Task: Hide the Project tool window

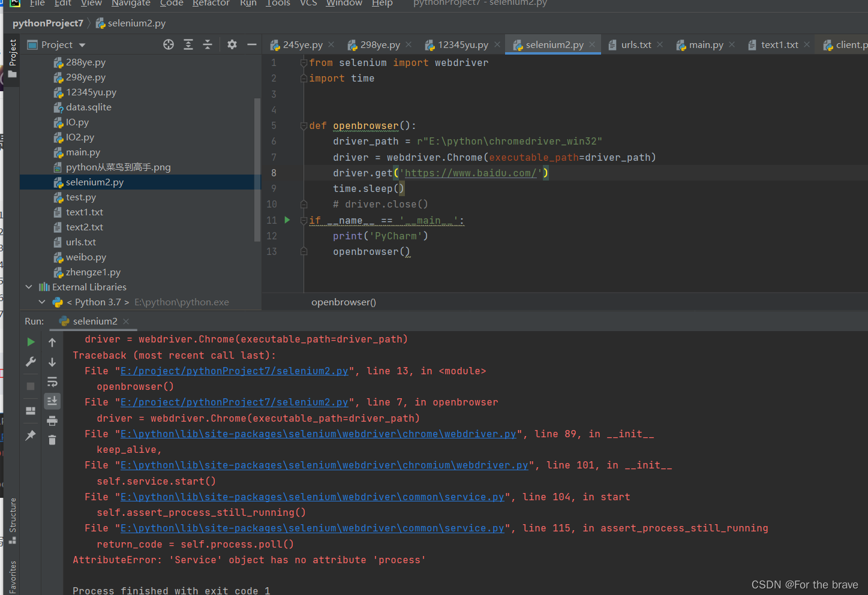Action: pos(252,44)
